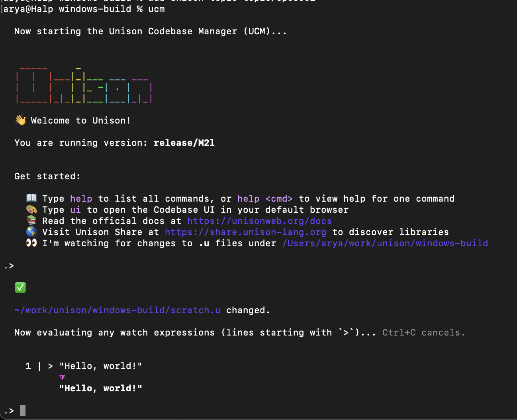The height and width of the screenshot is (420, 517).
Task: Click the stacked books icon for official docs
Action: coord(31,220)
